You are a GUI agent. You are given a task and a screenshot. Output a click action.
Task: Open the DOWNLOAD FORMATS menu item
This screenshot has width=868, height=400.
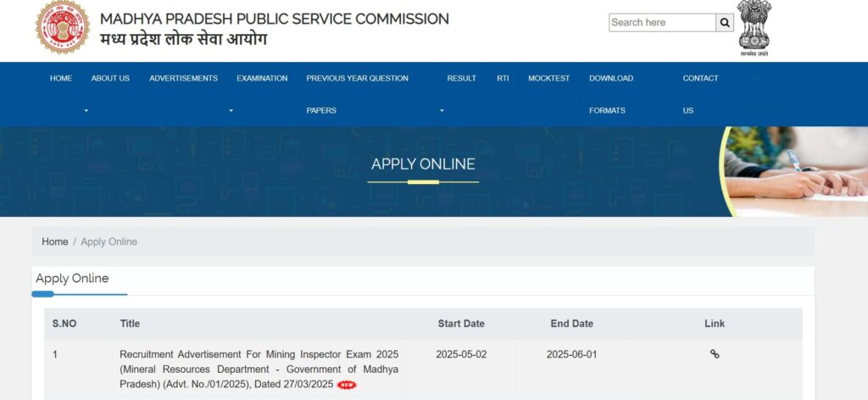(x=611, y=94)
